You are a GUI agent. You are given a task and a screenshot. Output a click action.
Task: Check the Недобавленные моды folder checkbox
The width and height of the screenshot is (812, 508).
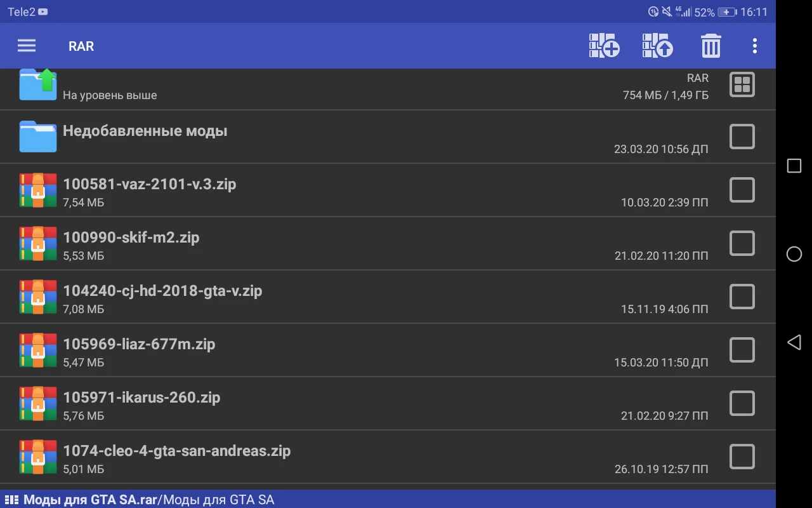742,137
